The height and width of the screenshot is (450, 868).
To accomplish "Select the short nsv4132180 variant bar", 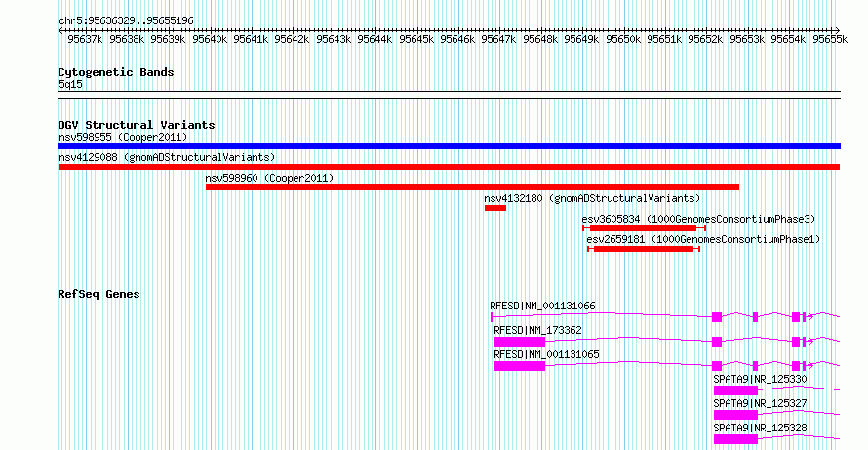I will tap(495, 208).
